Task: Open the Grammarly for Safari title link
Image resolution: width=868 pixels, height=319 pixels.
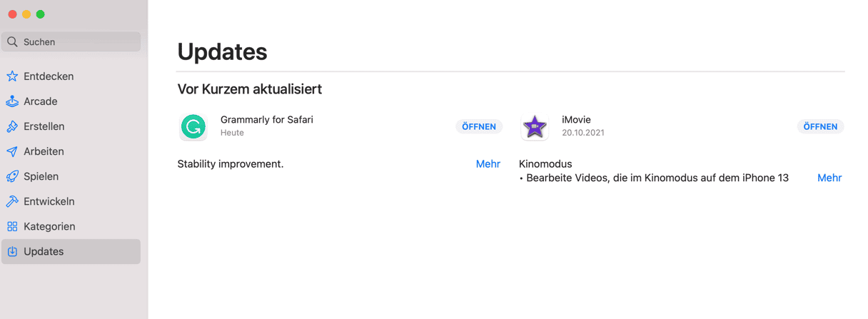Action: pyautogui.click(x=267, y=120)
